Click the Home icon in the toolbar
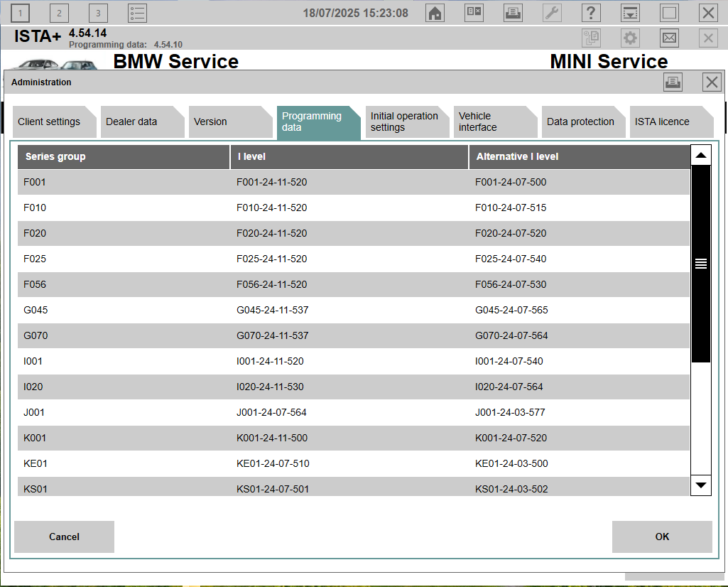 coord(435,12)
